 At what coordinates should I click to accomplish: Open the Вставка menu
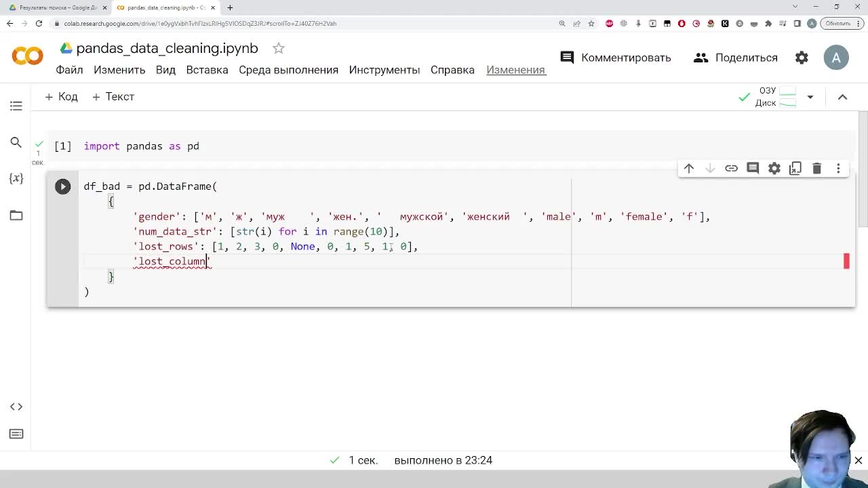(207, 70)
